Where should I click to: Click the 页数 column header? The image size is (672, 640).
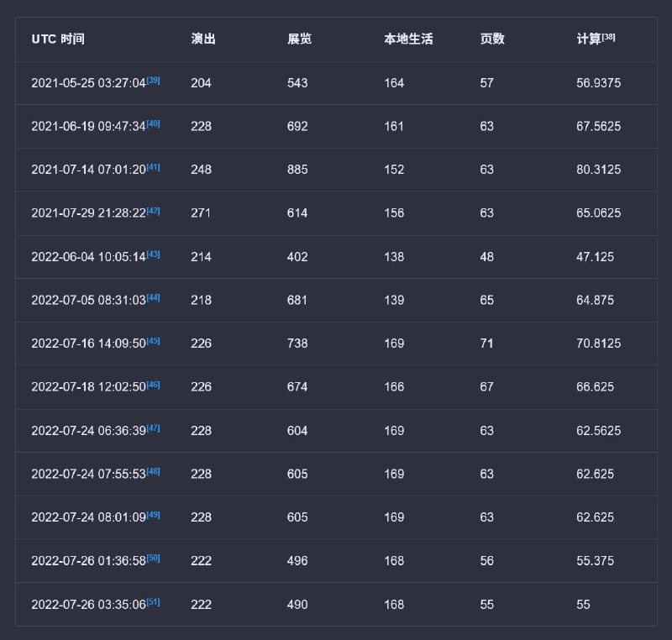[492, 39]
